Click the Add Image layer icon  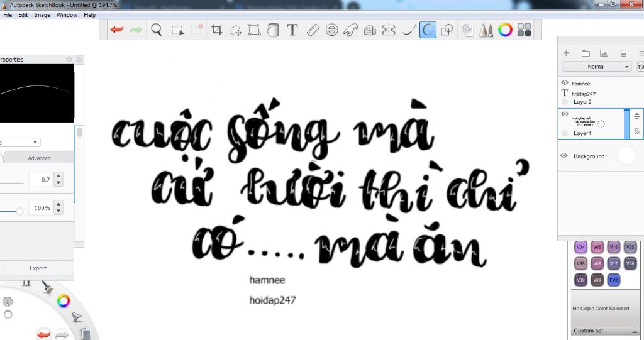point(604,53)
